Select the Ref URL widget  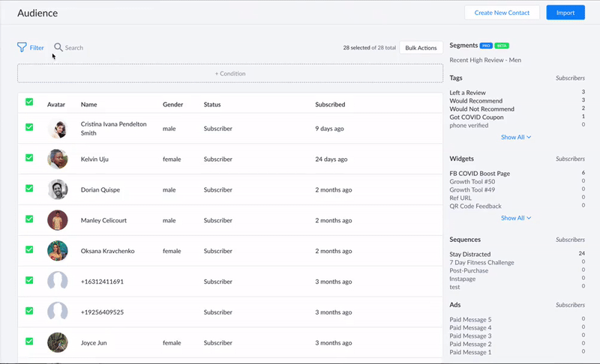(460, 198)
